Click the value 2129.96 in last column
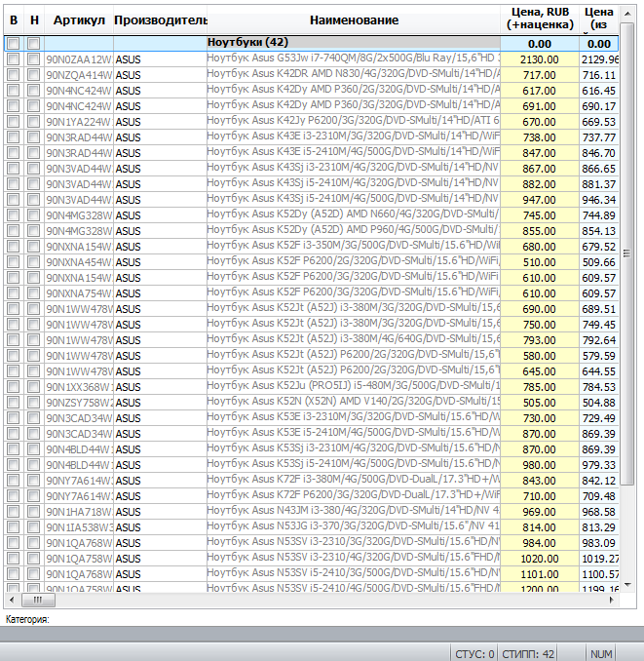Viewport: 644px width, 661px height. point(599,59)
